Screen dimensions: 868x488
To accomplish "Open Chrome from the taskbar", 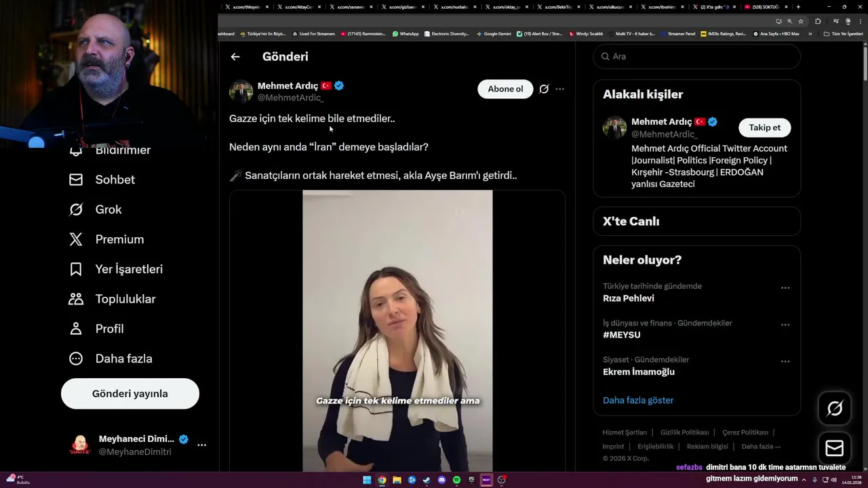I will click(382, 480).
